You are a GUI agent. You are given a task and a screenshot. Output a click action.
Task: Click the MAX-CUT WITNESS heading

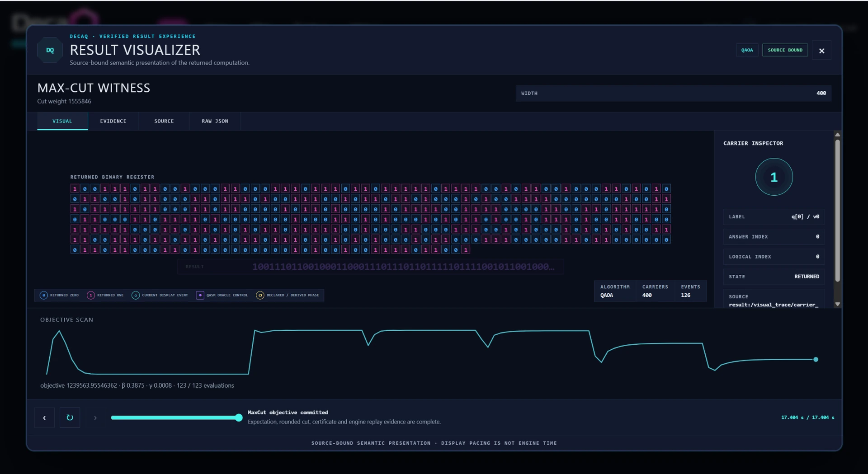(94, 88)
